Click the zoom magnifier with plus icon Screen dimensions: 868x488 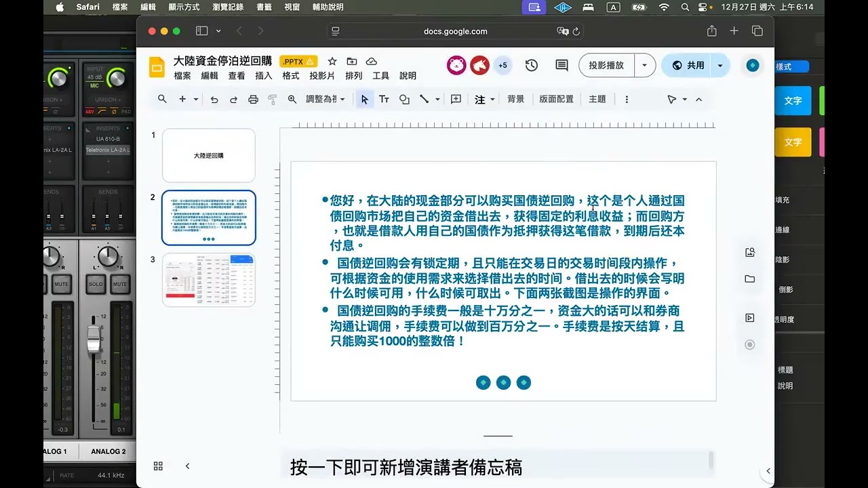click(x=292, y=100)
